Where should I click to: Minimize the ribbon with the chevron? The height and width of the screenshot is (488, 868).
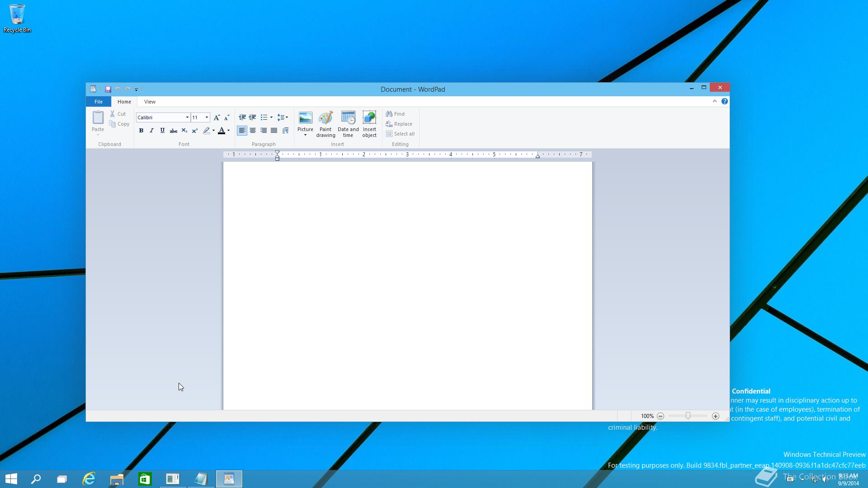715,101
